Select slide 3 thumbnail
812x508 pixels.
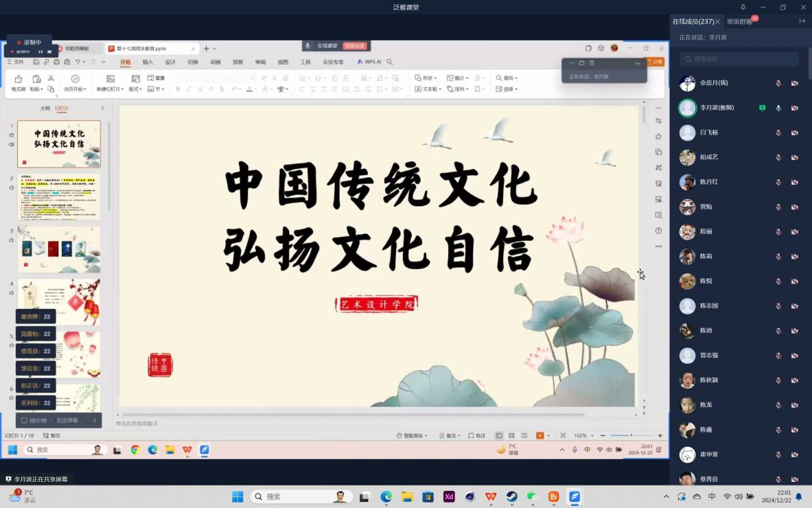click(x=59, y=249)
